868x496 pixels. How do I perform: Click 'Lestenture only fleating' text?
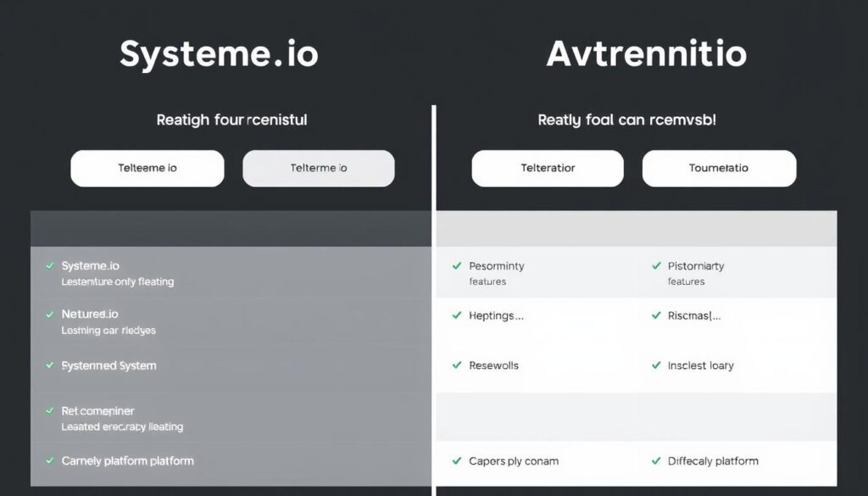click(x=117, y=281)
